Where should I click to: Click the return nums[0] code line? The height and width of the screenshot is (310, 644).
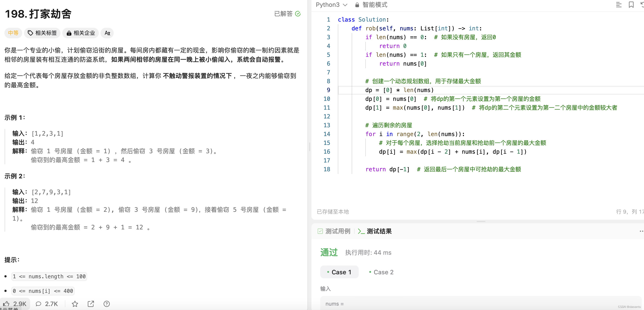[403, 64]
